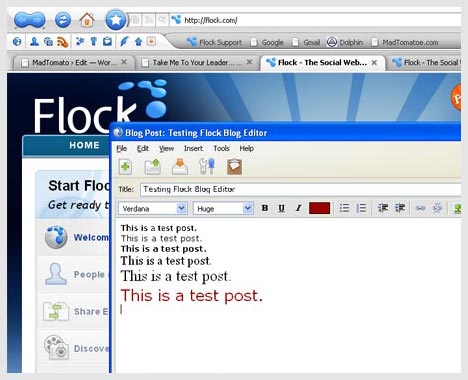This screenshot has height=380, width=468.
Task: Open the dark red text color swatch
Action: 319,208
